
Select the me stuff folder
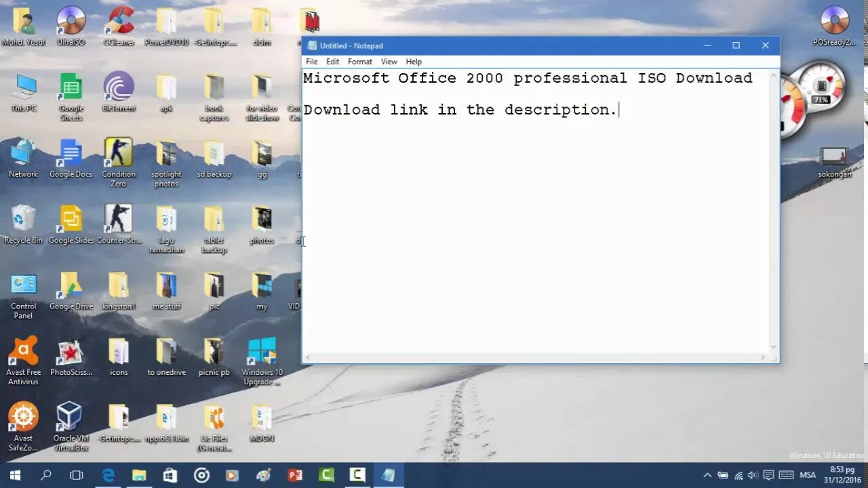click(x=167, y=291)
